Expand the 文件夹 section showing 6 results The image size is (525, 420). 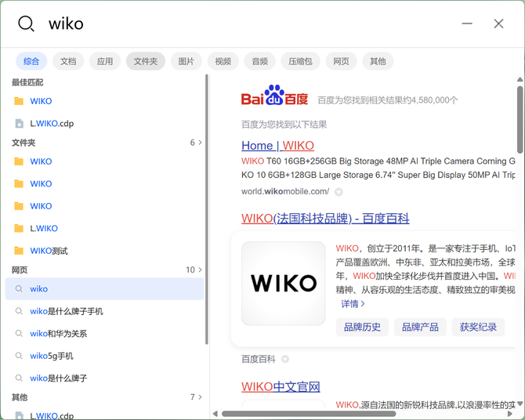(x=196, y=143)
